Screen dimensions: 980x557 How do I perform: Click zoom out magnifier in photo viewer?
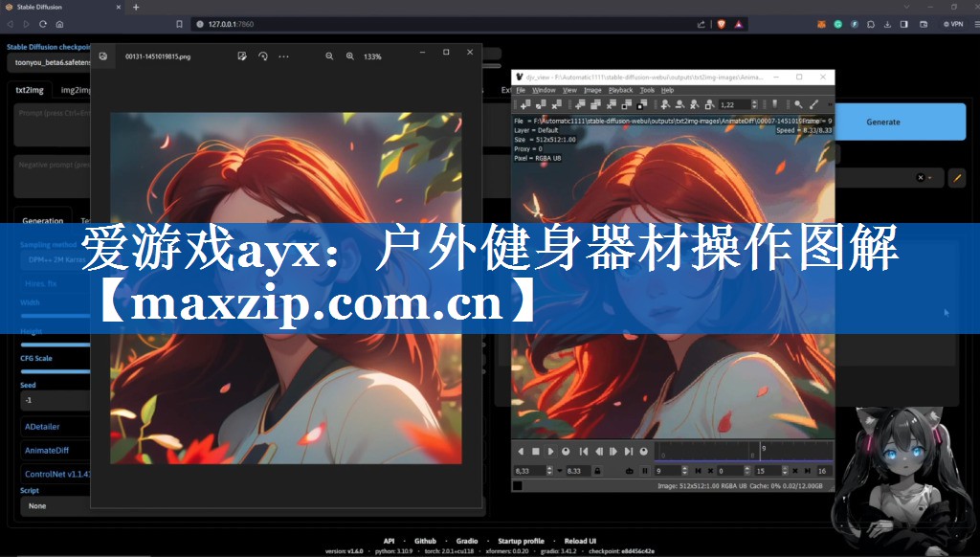pos(329,56)
